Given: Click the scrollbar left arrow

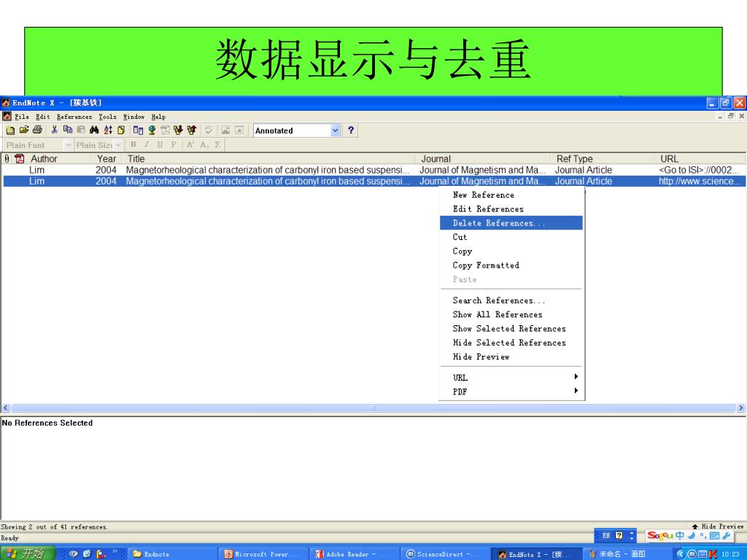Looking at the screenshot, I should (6, 408).
